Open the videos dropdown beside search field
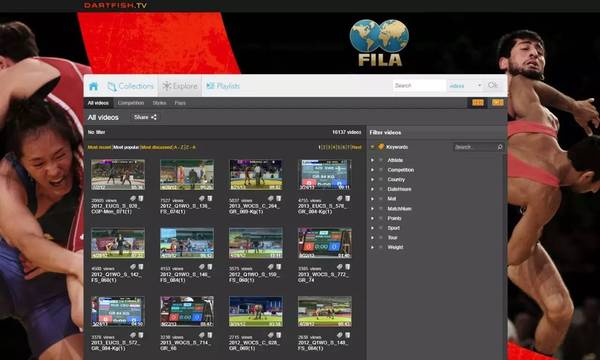This screenshot has height=360, width=600. click(x=465, y=86)
